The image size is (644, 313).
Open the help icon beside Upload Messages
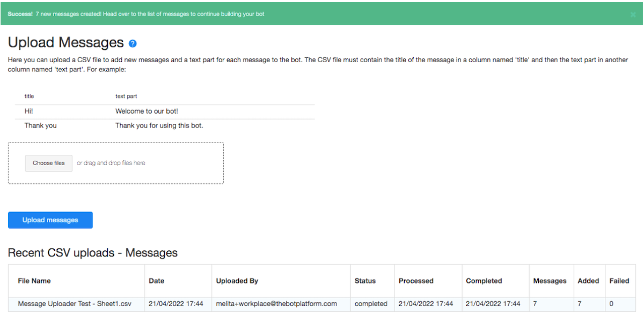click(x=133, y=43)
